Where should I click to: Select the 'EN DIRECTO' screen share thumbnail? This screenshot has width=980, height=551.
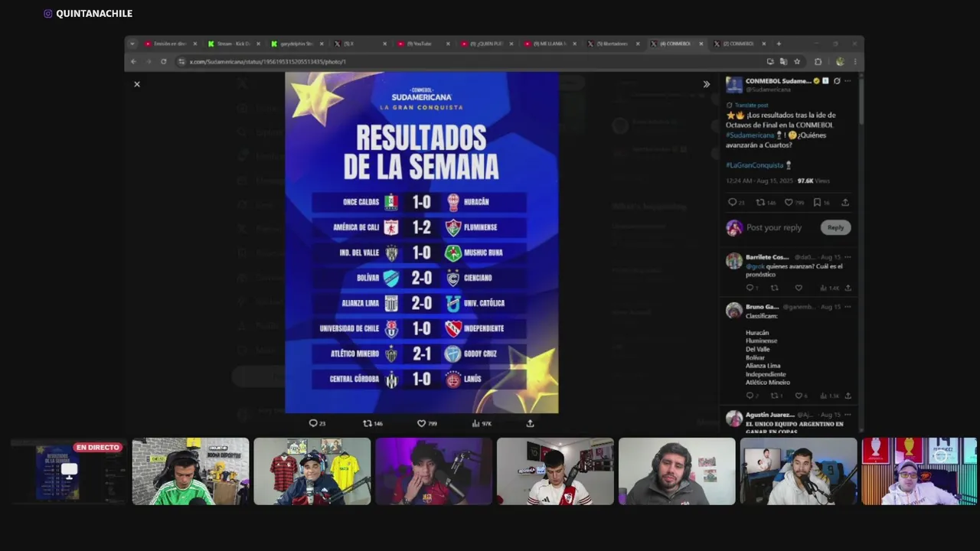[69, 471]
